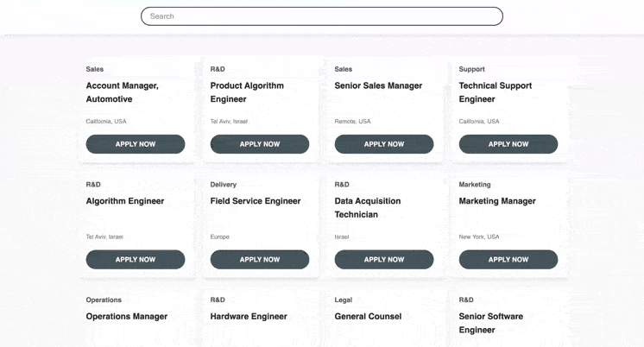This screenshot has width=644, height=347.
Task: Click Tel Aviv location under Product Algorithm Engineer
Action: click(x=229, y=121)
